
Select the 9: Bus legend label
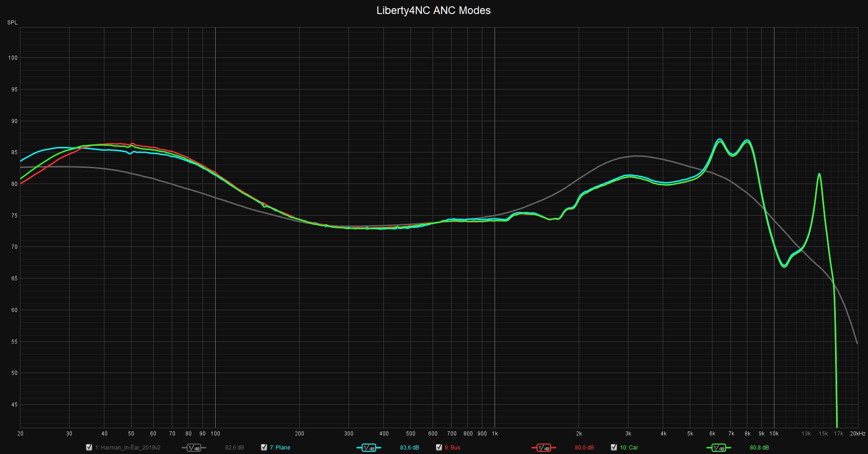click(452, 448)
